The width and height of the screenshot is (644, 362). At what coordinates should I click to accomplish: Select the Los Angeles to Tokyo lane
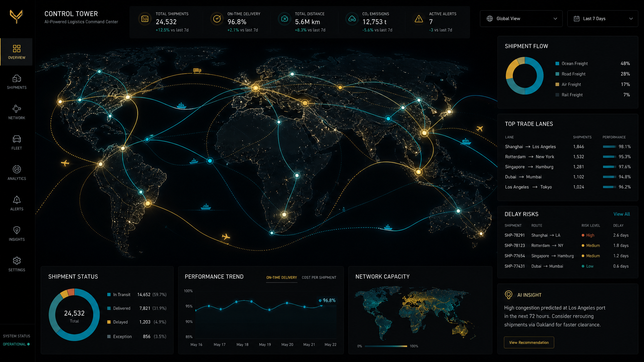pos(568,187)
